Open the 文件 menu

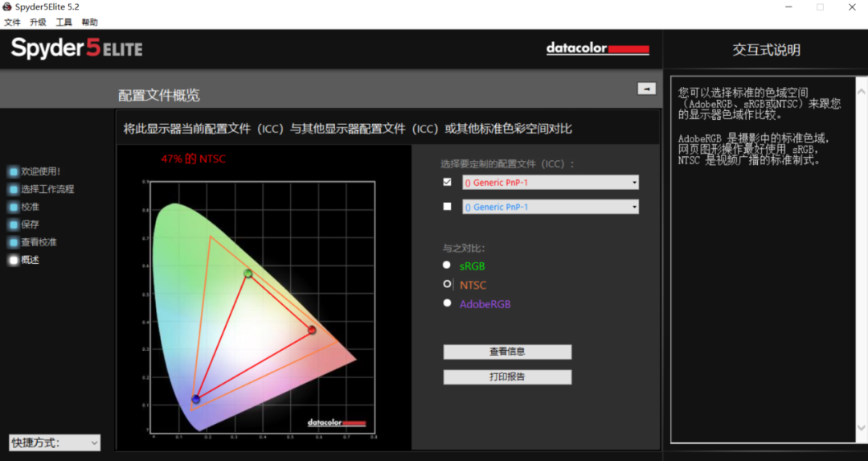pyautogui.click(x=12, y=23)
